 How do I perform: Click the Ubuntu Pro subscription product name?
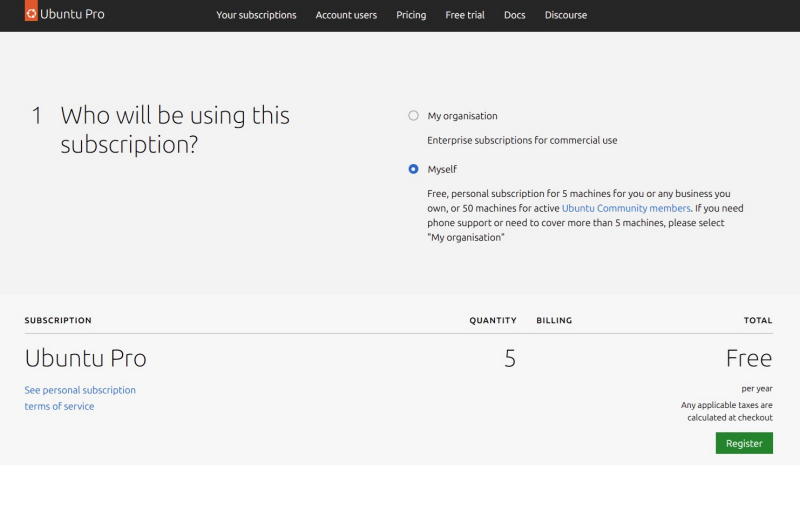85,358
